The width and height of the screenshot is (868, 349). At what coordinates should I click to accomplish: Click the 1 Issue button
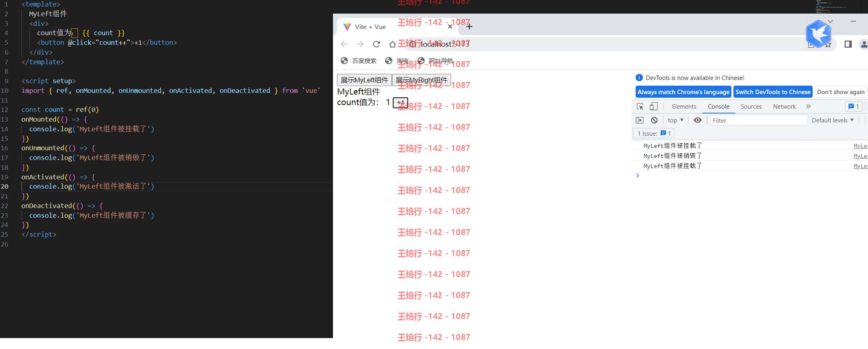point(654,134)
